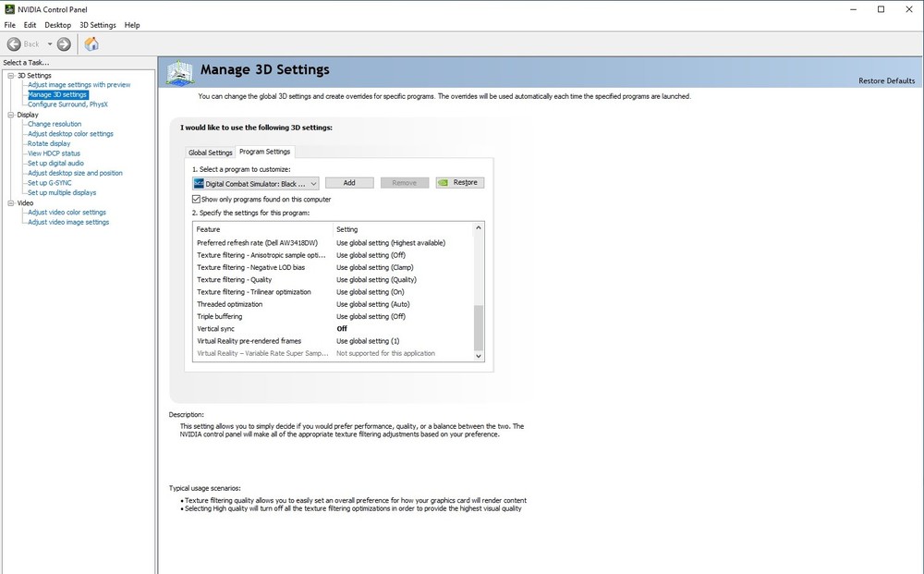Toggle Show only programs found on this computer
Image resolution: width=924 pixels, height=574 pixels.
tap(196, 200)
